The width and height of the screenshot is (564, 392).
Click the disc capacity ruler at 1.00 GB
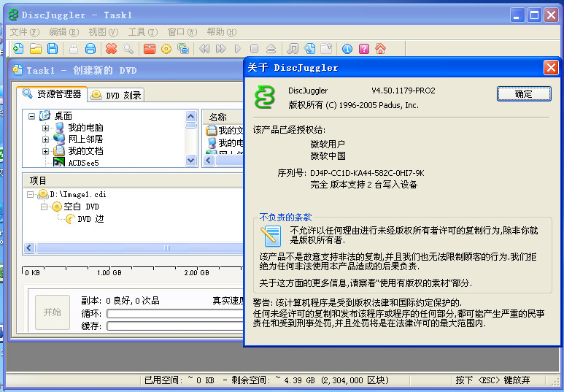[x=109, y=272]
